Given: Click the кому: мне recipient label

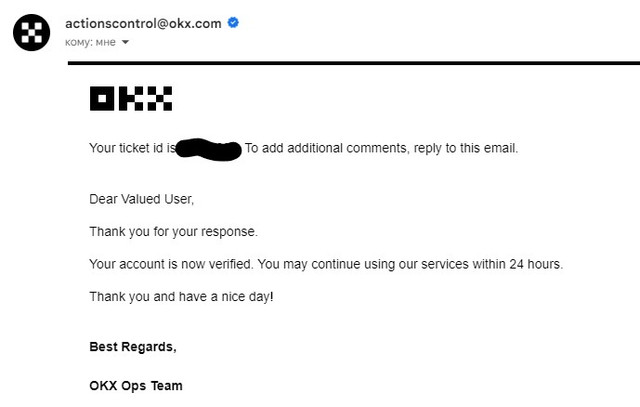Looking at the screenshot, I should [x=90, y=42].
